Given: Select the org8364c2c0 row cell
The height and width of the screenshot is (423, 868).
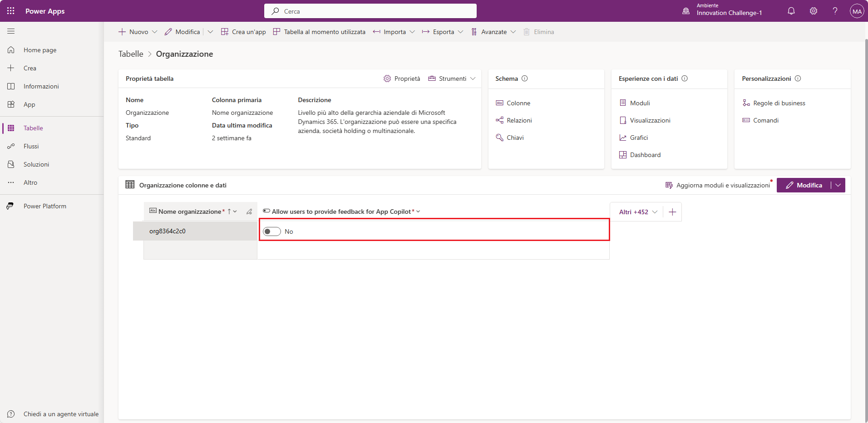Looking at the screenshot, I should coord(195,231).
